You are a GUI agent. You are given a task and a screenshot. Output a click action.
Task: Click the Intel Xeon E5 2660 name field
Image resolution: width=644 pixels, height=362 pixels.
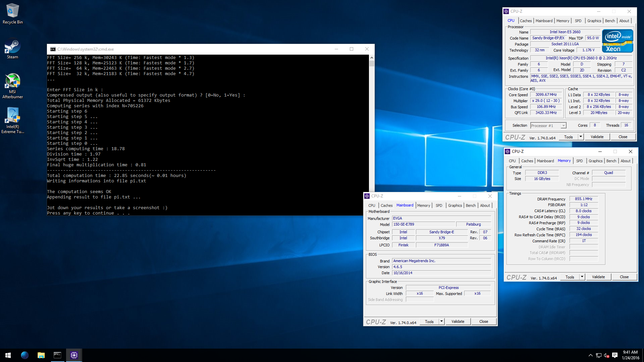pyautogui.click(x=565, y=32)
